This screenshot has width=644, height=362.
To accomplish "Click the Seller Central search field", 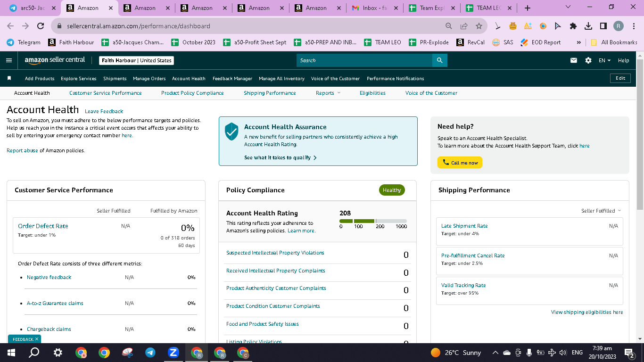I will point(364,60).
